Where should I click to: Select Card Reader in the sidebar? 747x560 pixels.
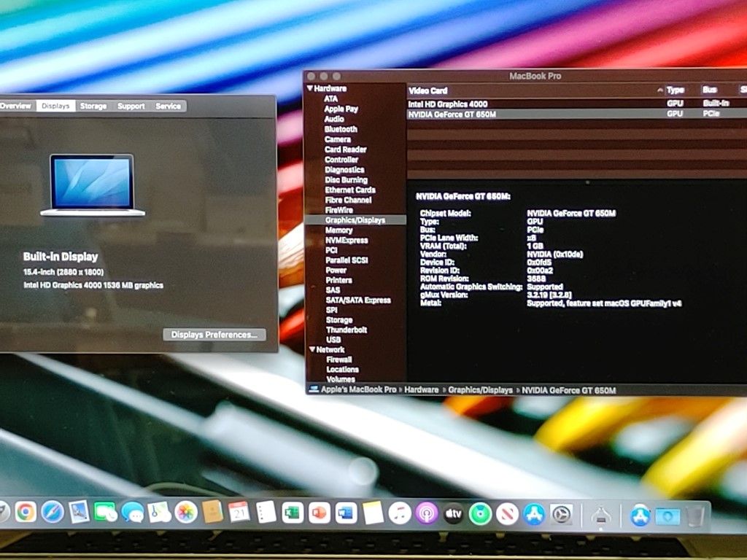345,149
